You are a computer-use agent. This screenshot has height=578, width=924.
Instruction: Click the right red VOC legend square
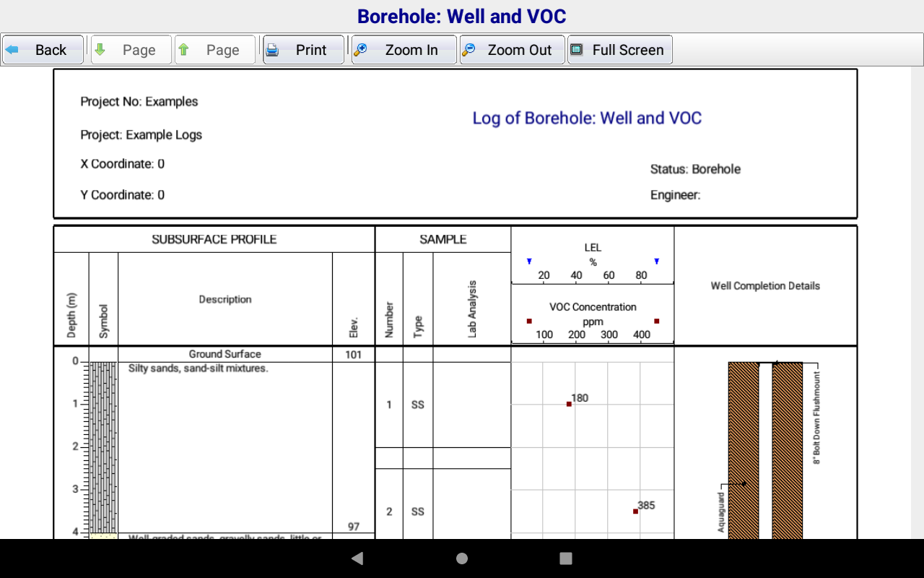[x=656, y=321]
